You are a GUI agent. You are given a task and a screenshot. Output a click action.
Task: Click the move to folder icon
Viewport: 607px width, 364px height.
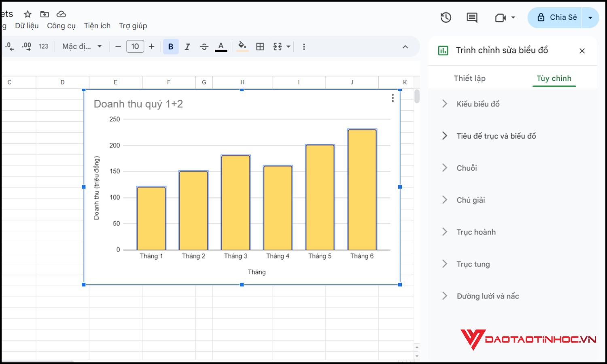(x=45, y=14)
